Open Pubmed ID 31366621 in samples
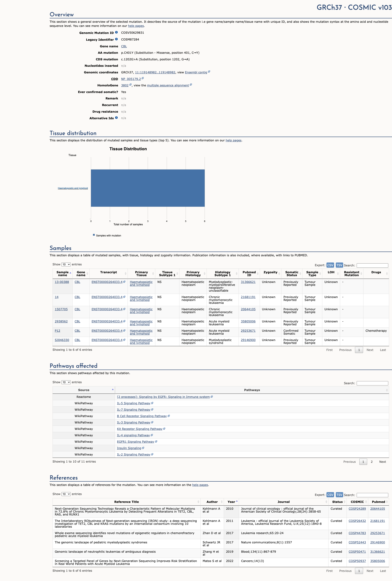 (248, 282)
